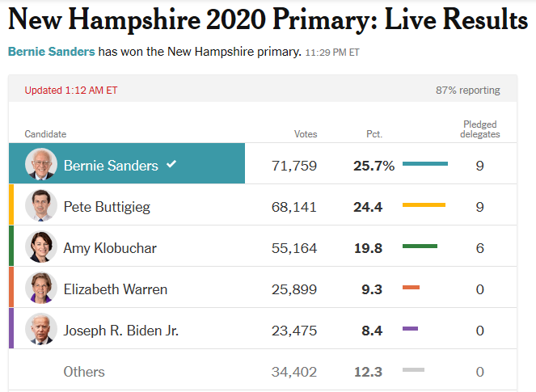Click the Pledged delegates column header

479,129
